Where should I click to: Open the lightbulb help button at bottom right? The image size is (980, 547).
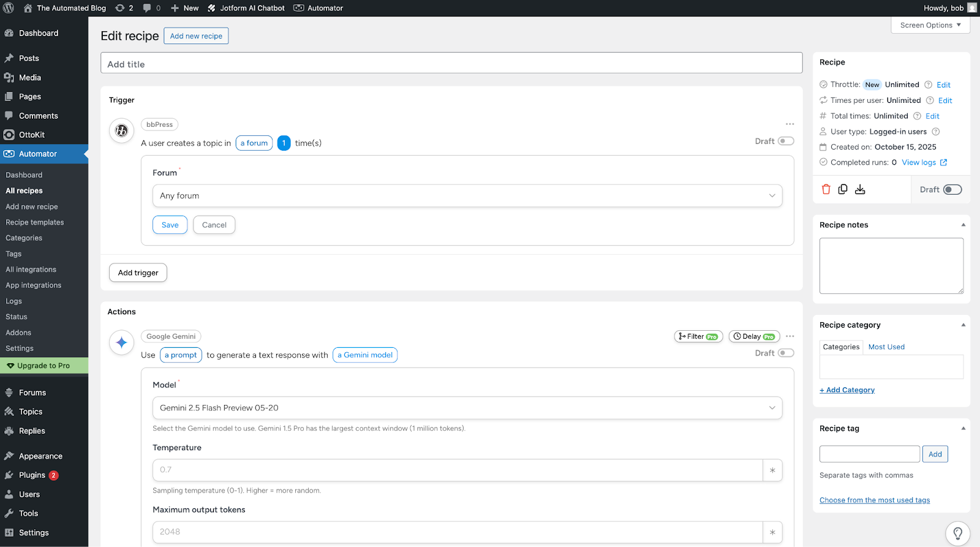click(958, 533)
